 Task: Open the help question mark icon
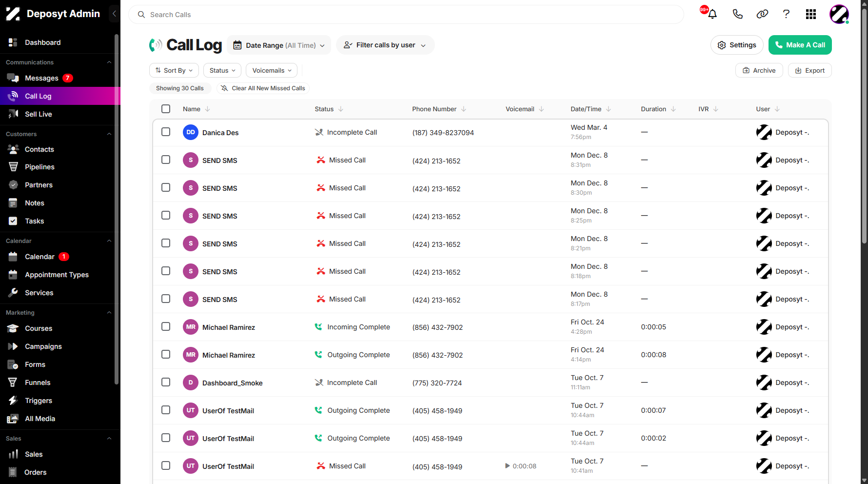click(786, 14)
